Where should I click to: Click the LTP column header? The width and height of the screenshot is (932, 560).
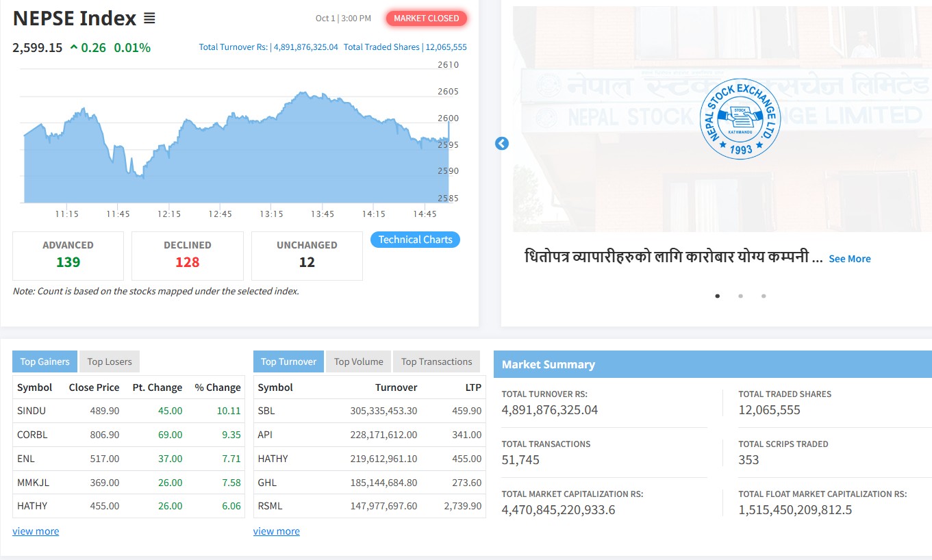473,387
